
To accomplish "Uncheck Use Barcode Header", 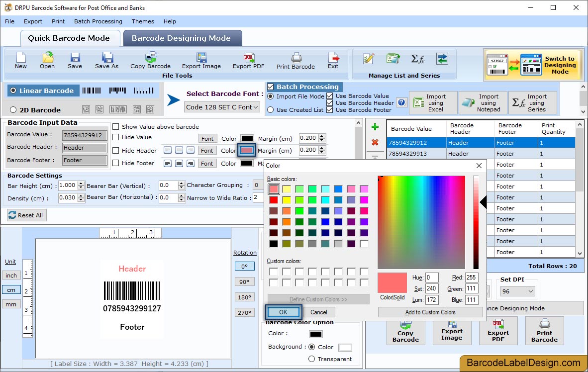I will point(330,103).
